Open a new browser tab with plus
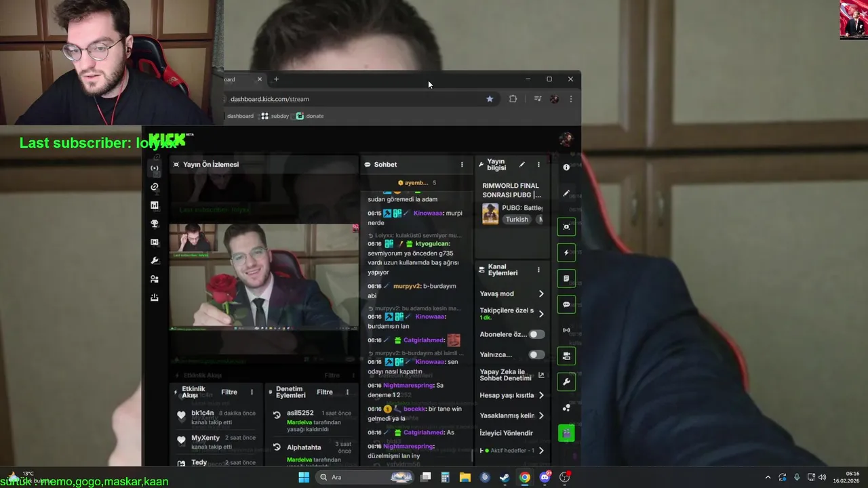868x488 pixels. pos(276,79)
